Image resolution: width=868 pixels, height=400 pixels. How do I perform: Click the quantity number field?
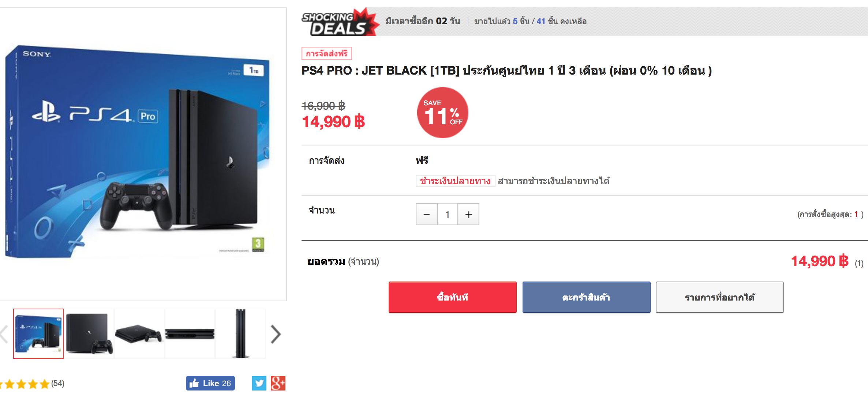(447, 214)
